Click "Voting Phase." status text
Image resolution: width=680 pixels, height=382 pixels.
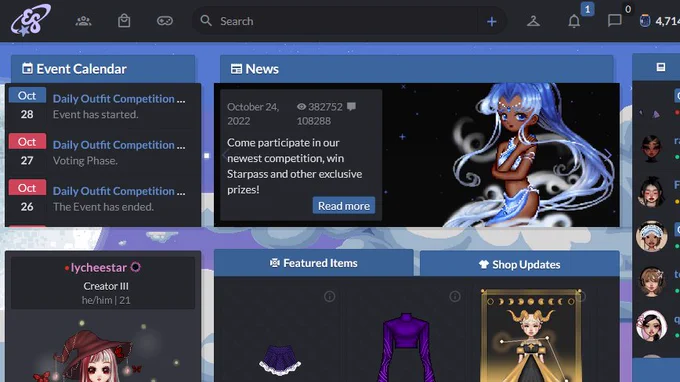pos(85,160)
